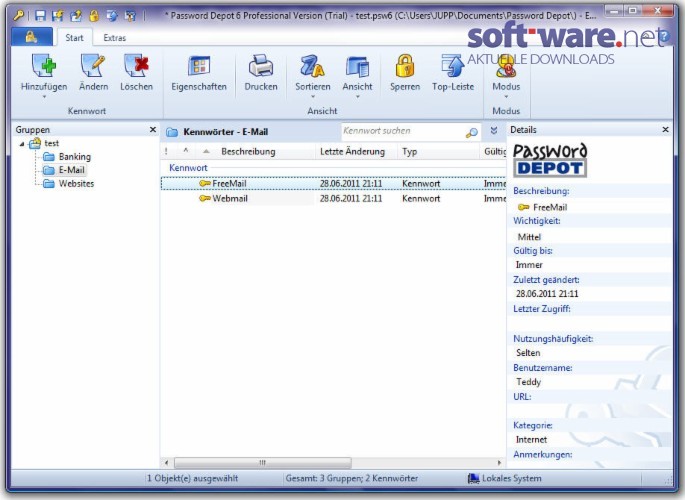Click the Modus icon
Image resolution: width=685 pixels, height=500 pixels.
[x=506, y=66]
